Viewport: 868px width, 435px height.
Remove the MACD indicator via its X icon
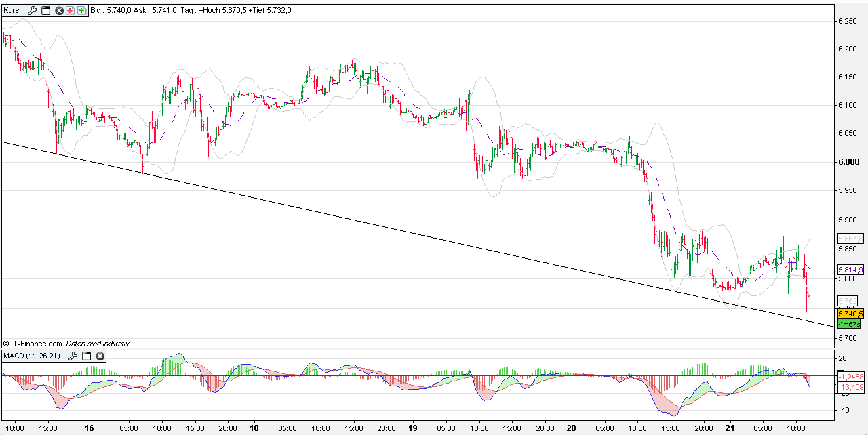point(100,356)
